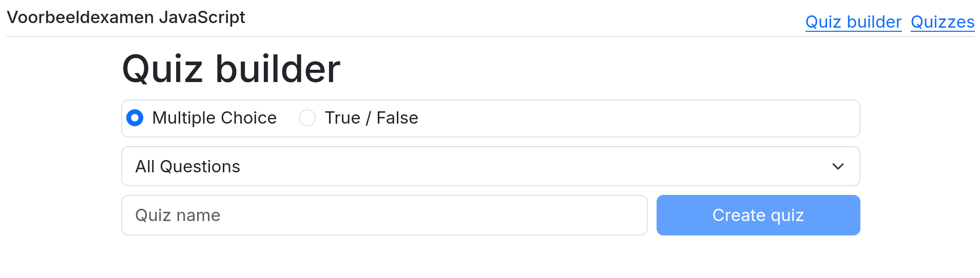Click the Voorbeeldexamen JavaScript site title
Viewport: 980px width, 278px height.
click(126, 17)
